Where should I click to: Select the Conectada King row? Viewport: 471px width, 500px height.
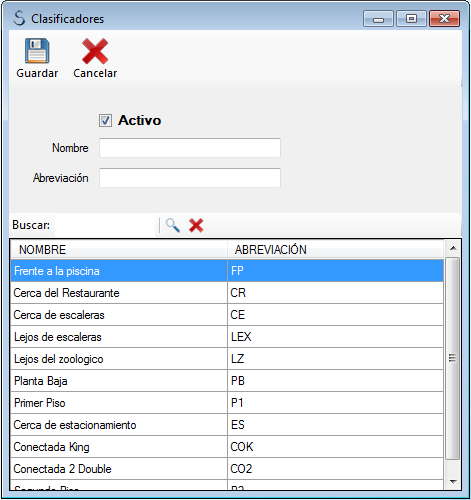pyautogui.click(x=227, y=447)
